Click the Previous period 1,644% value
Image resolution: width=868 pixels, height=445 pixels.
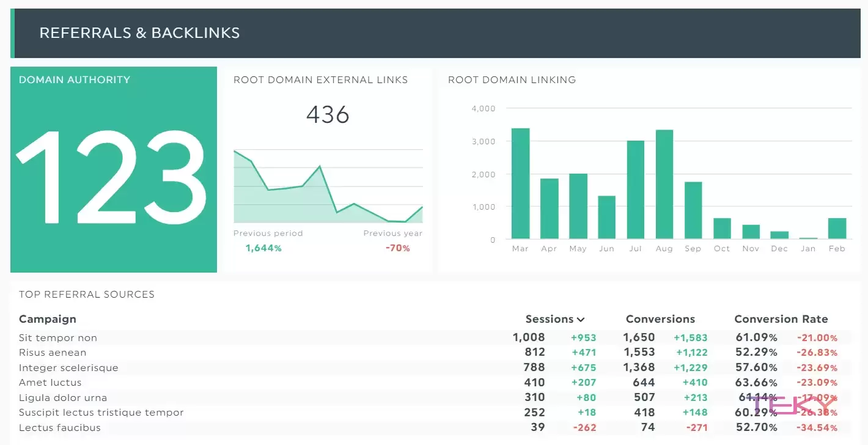263,248
